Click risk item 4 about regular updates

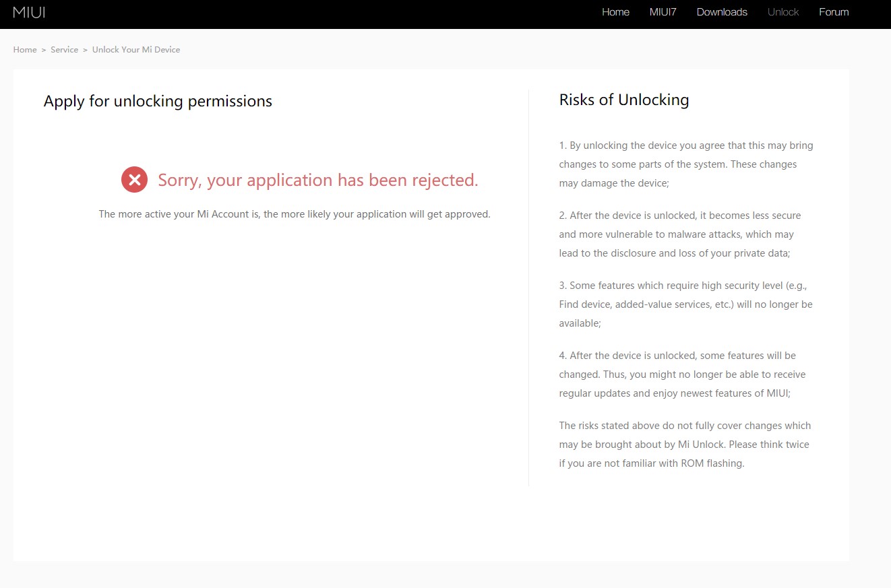pyautogui.click(x=682, y=374)
